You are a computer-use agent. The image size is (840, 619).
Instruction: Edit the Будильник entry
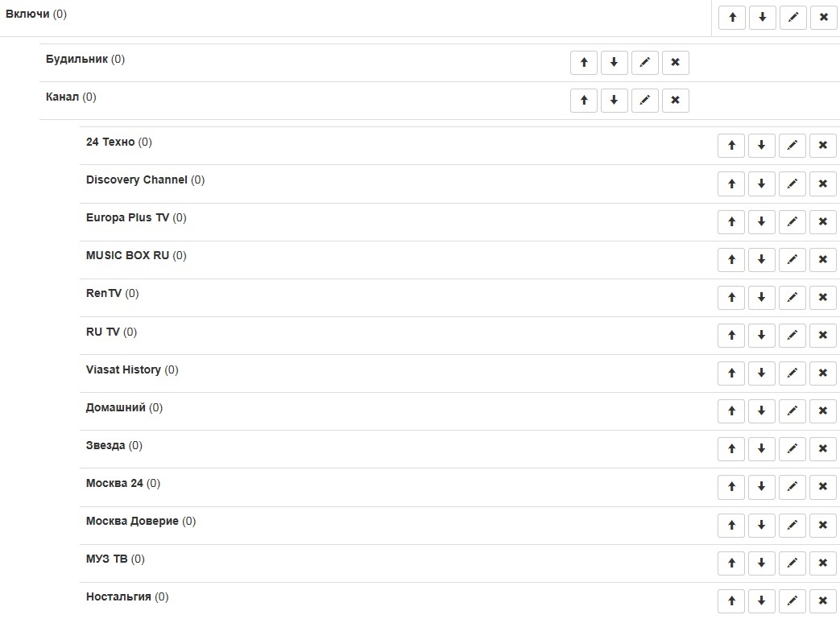645,62
